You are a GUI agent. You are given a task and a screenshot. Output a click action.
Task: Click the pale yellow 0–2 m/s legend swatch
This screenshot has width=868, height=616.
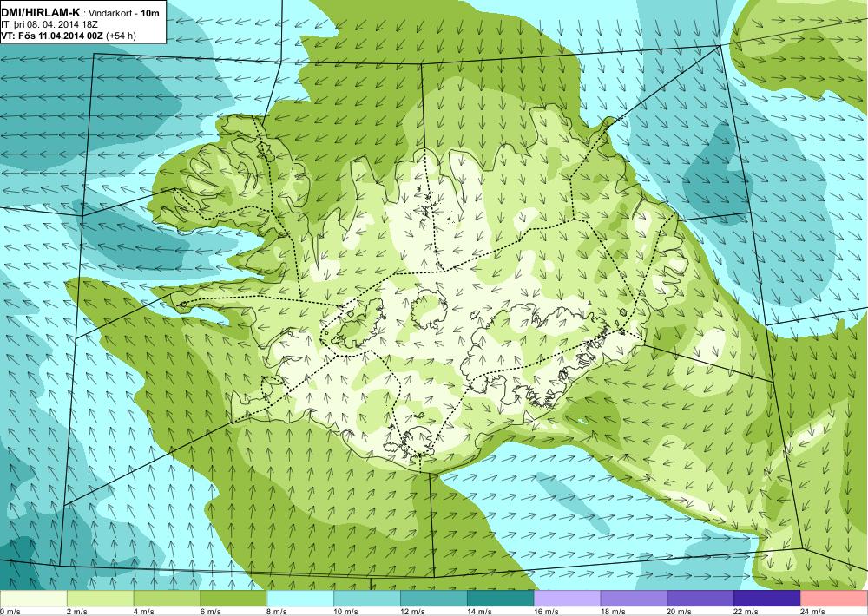click(x=33, y=599)
